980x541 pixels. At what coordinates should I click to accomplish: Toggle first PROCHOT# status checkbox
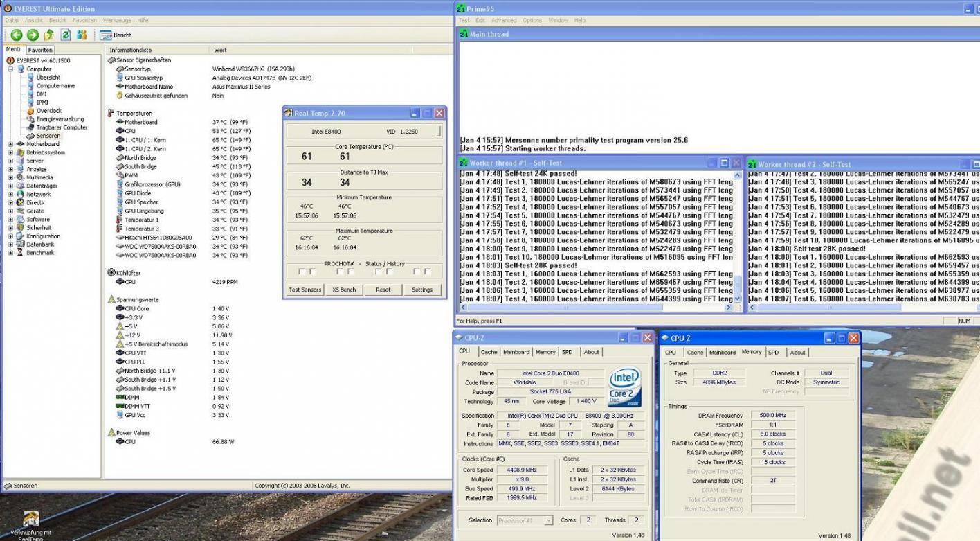point(301,272)
